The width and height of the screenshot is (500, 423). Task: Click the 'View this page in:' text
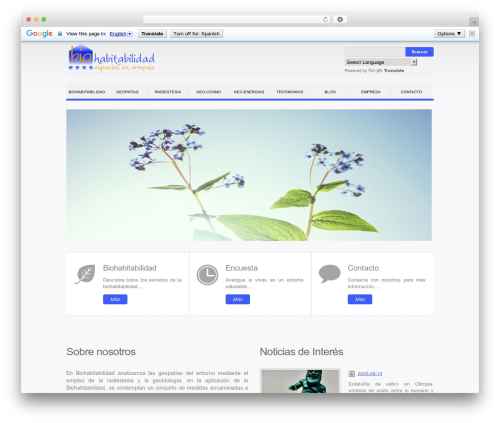[86, 34]
